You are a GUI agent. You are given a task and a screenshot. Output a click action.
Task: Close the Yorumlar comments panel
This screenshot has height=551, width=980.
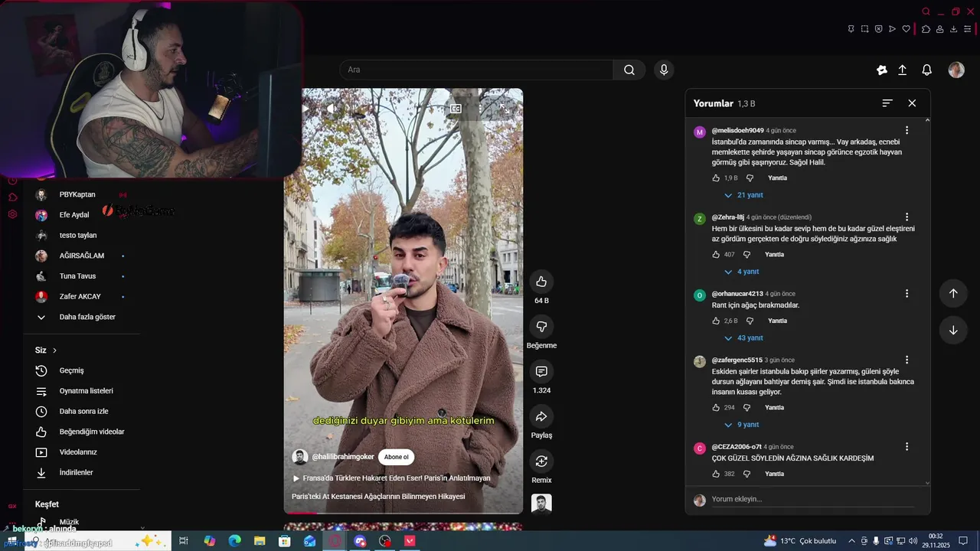[x=912, y=103]
